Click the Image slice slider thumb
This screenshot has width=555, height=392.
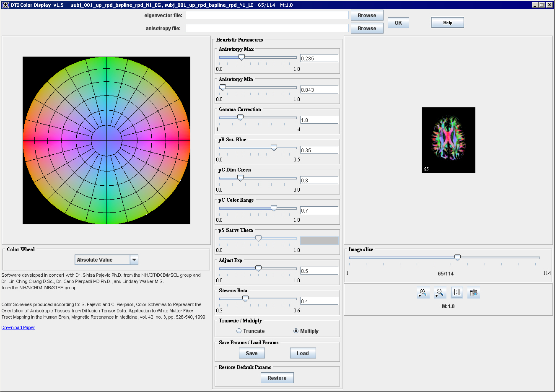tap(457, 257)
